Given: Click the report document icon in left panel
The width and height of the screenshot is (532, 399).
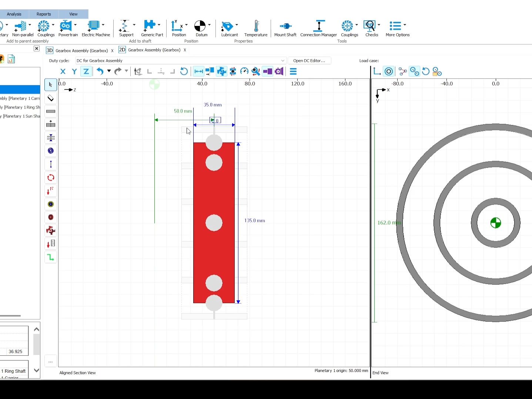Looking at the screenshot, I should (x=11, y=59).
